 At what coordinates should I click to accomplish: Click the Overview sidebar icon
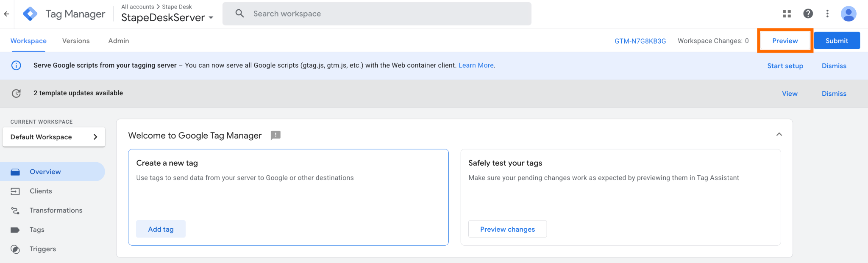click(15, 172)
